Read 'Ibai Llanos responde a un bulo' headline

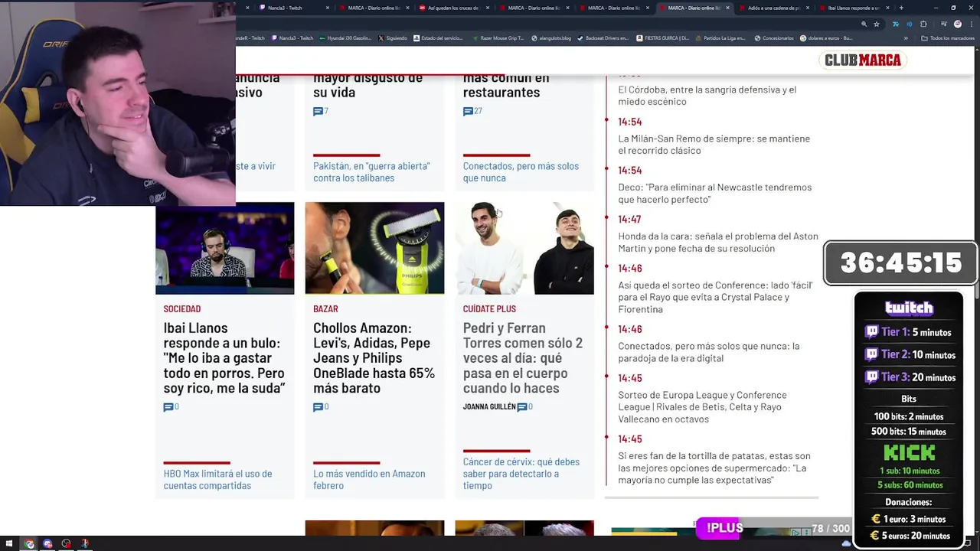(224, 357)
